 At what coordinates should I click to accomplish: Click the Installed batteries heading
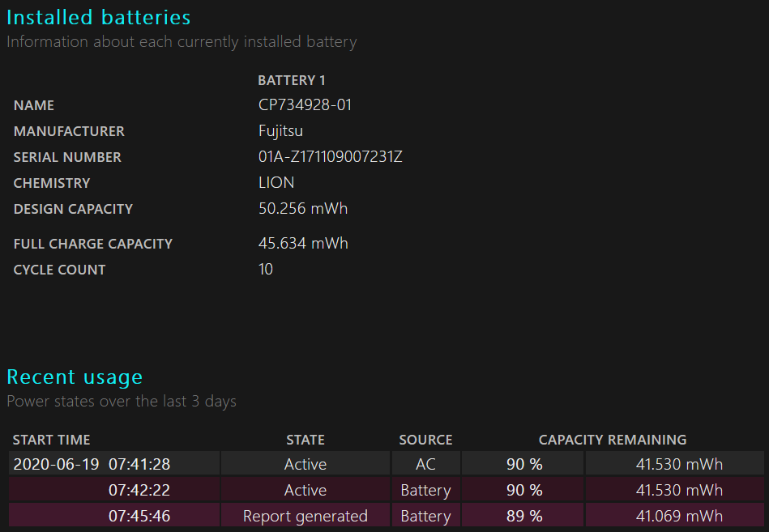pos(99,18)
